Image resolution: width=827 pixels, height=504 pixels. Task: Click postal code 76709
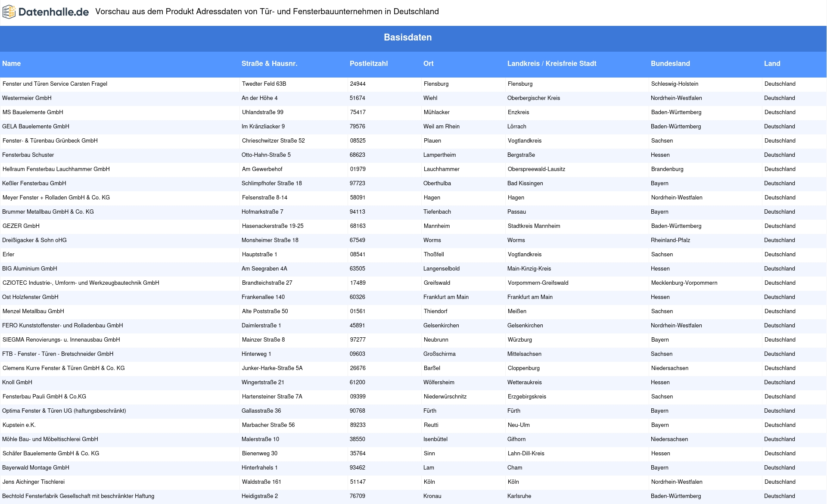(x=358, y=496)
